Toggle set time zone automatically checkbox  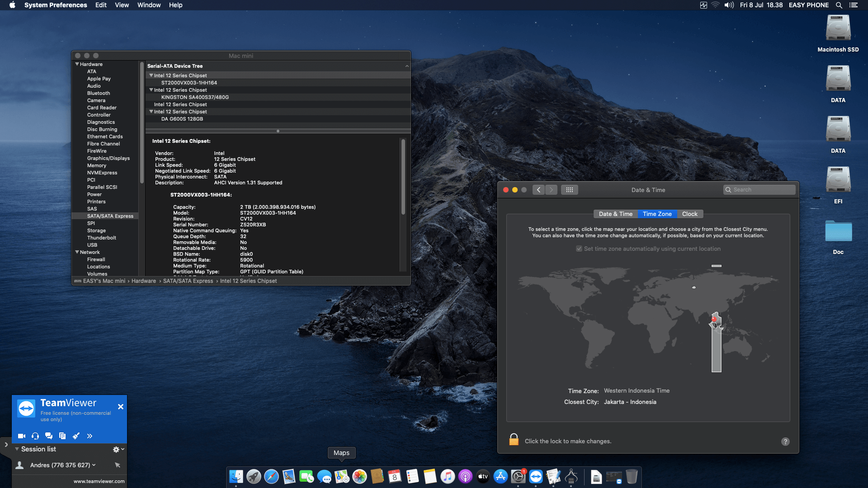(579, 249)
